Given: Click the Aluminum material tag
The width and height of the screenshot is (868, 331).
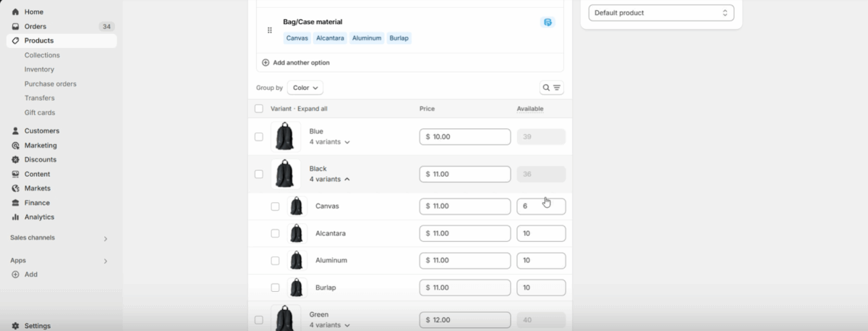Looking at the screenshot, I should tap(367, 38).
